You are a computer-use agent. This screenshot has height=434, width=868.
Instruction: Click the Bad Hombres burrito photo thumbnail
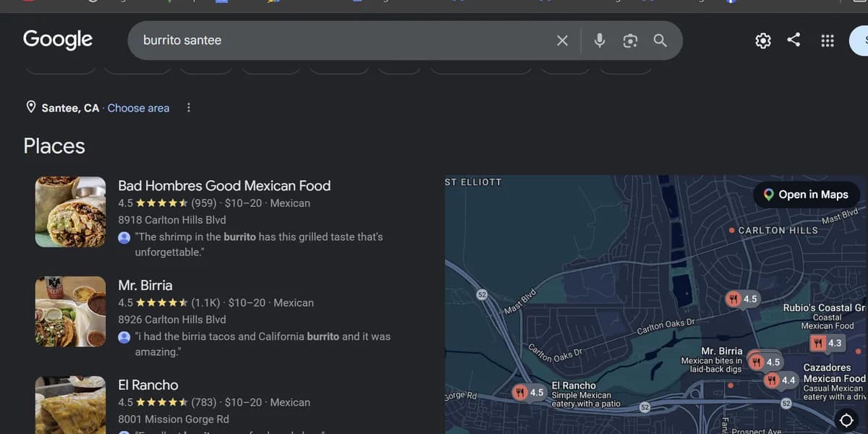70,212
